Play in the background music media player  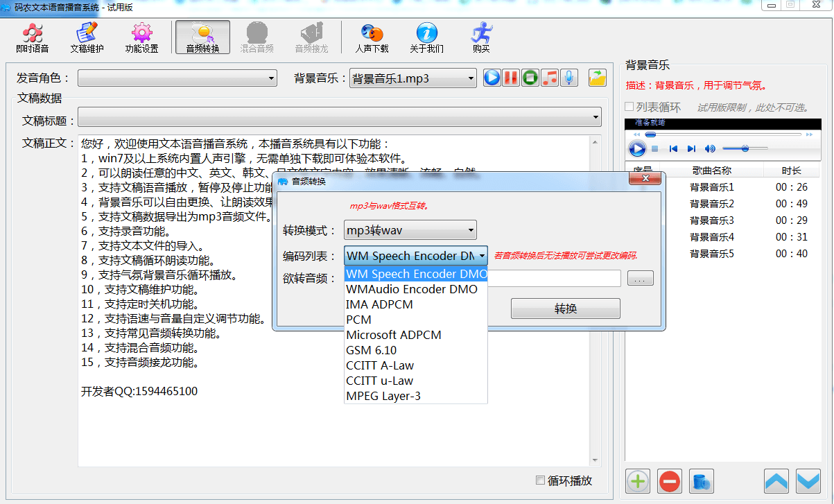pyautogui.click(x=637, y=148)
